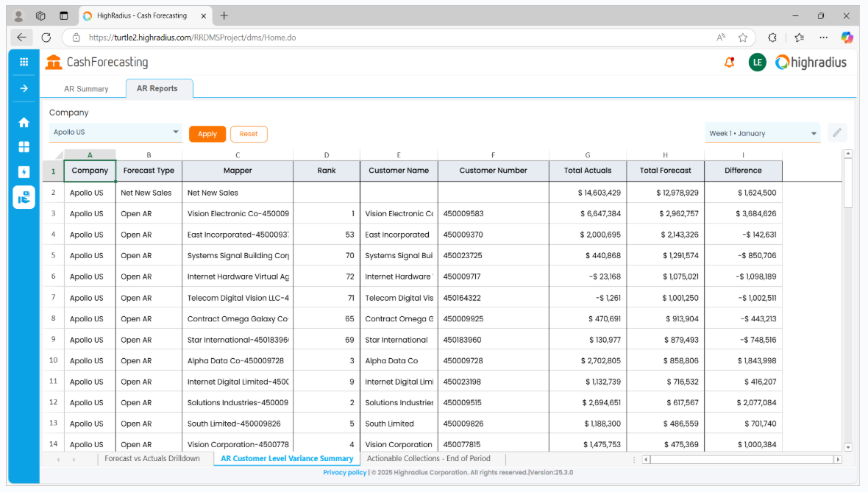
Task: Open the dashboard tiles icon in sidebar
Action: pos(24,146)
